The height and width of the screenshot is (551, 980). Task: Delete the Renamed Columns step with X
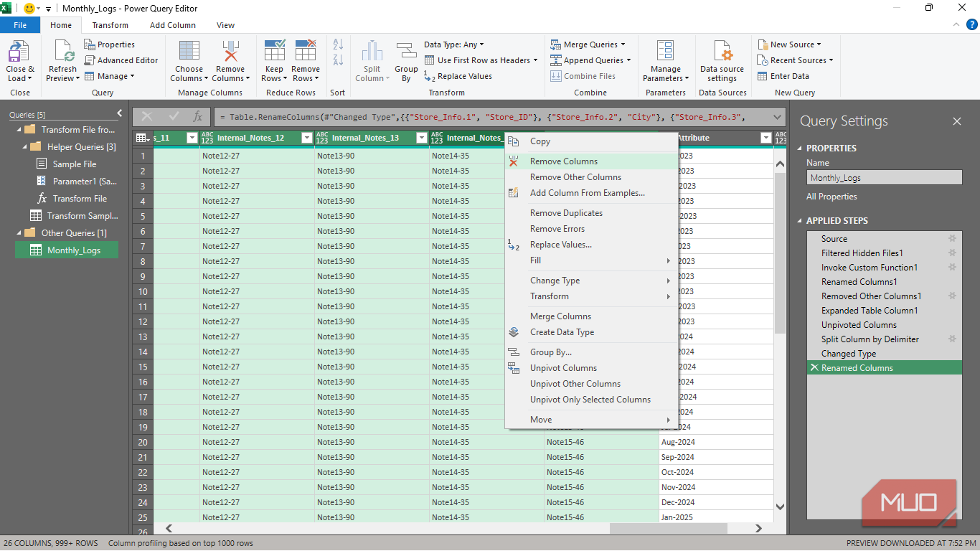[x=814, y=367]
